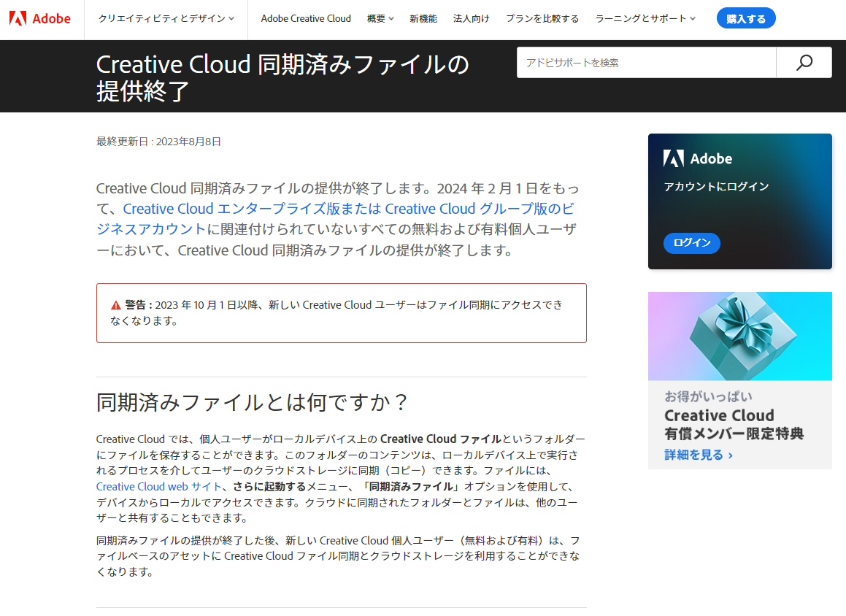846x616 pixels.
Task: Click the blue 購入する button
Action: coord(746,18)
